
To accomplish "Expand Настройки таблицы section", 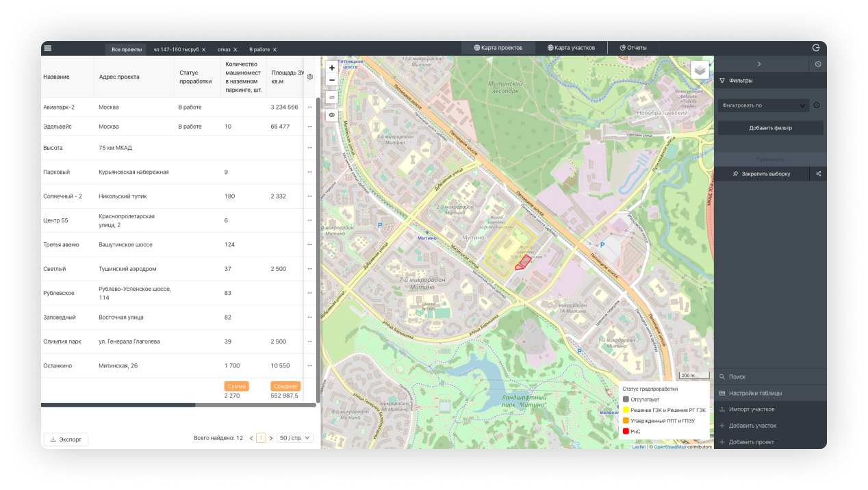I will pyautogui.click(x=770, y=393).
